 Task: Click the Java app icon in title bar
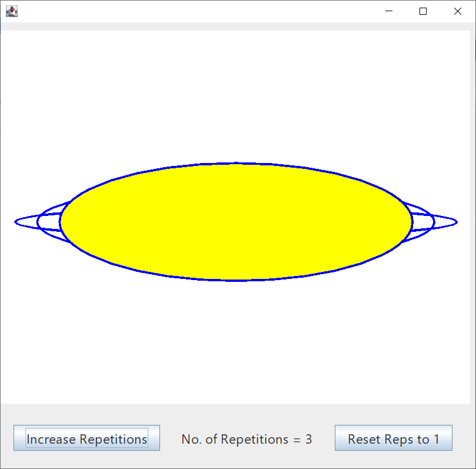[11, 11]
